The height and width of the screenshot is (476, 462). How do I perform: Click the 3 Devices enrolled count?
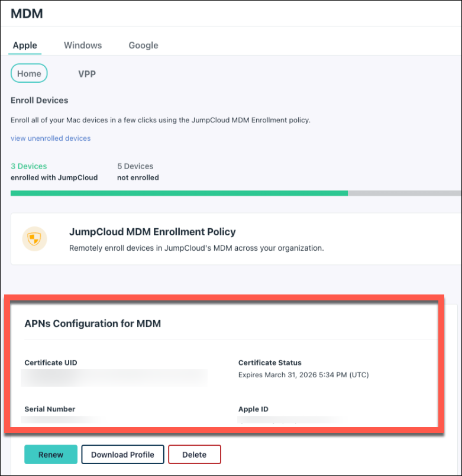pos(29,167)
